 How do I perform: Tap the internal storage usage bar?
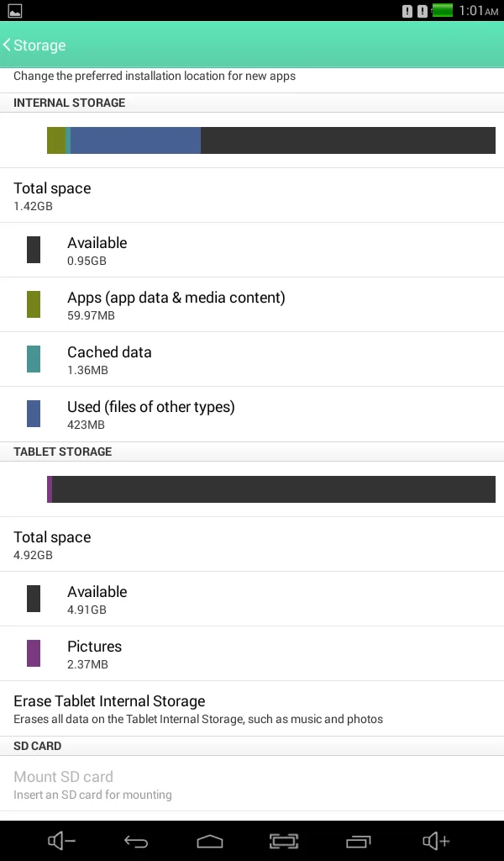270,140
